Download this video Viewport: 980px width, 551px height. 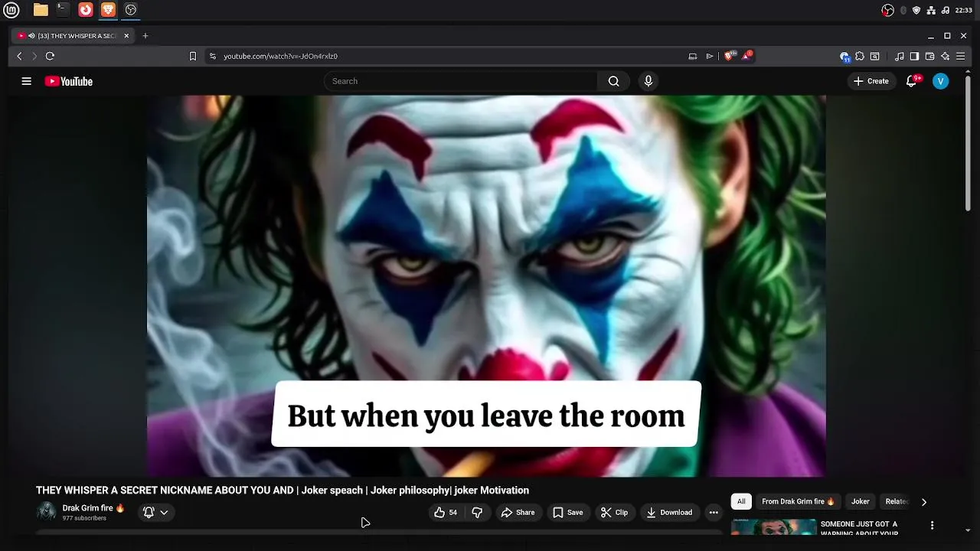point(669,513)
